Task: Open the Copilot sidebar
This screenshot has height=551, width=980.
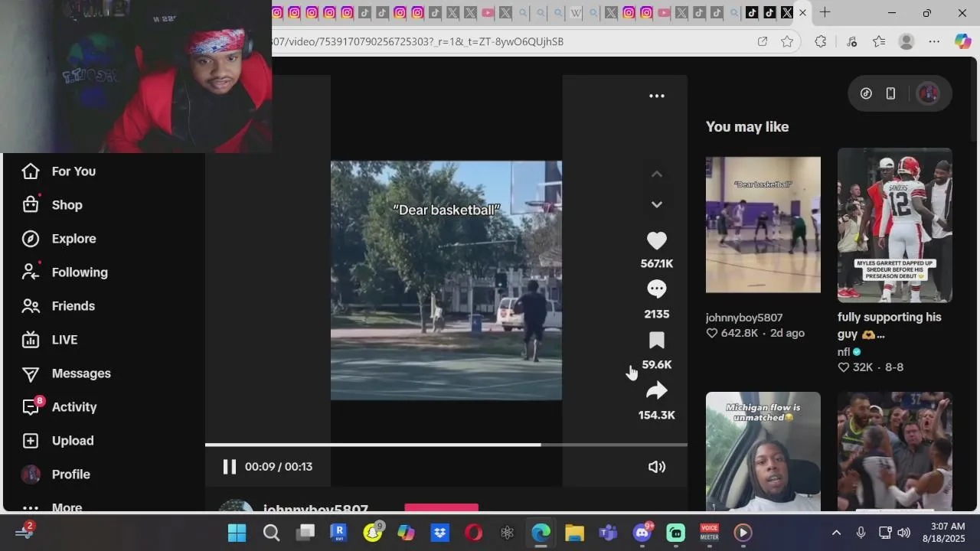Action: (x=962, y=41)
